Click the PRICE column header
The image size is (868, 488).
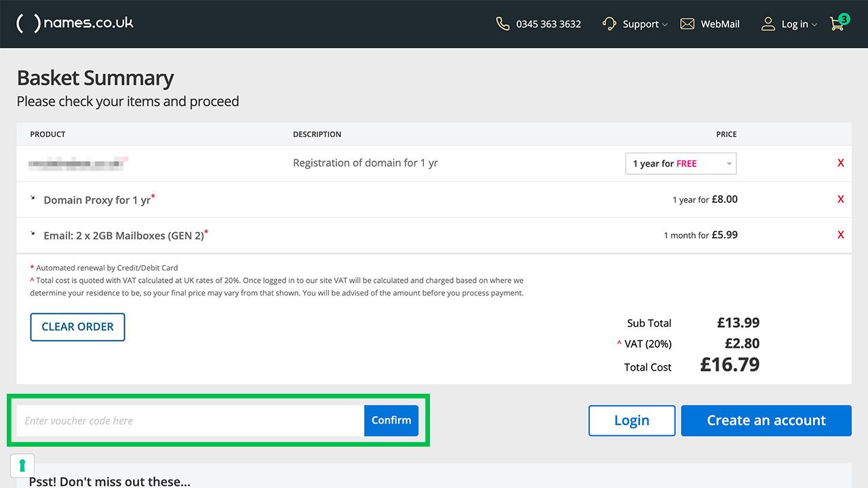click(726, 134)
